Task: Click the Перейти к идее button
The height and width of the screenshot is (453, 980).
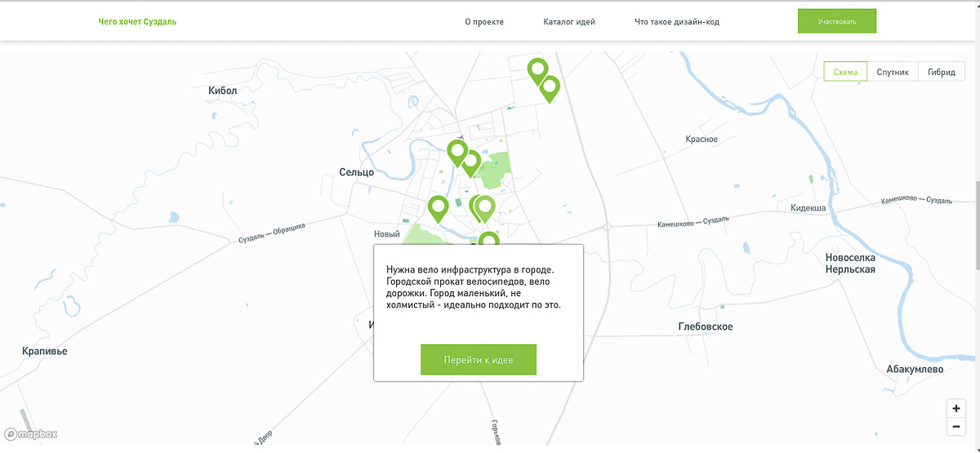Action: pos(479,359)
